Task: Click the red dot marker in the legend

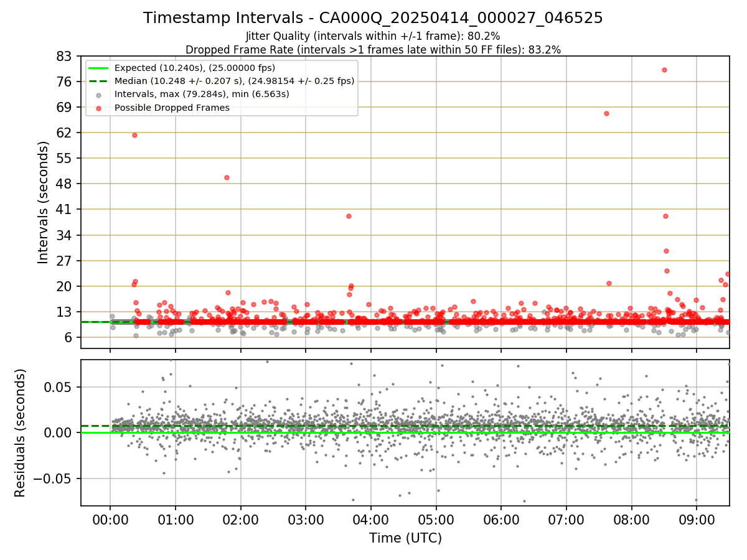Action: (x=99, y=108)
